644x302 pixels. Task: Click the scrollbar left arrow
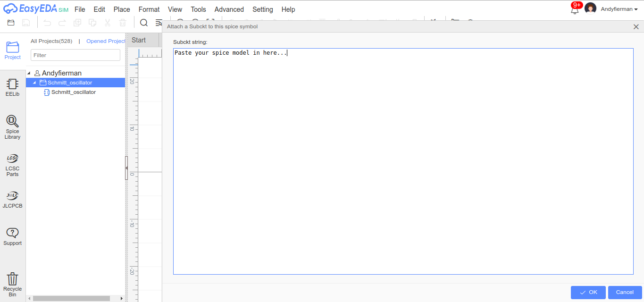pyautogui.click(x=29, y=298)
